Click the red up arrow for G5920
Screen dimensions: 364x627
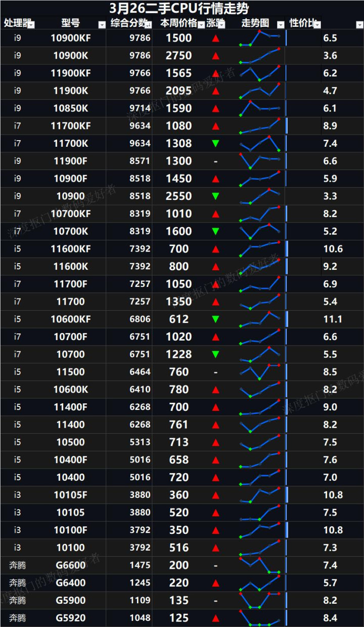[x=215, y=618]
